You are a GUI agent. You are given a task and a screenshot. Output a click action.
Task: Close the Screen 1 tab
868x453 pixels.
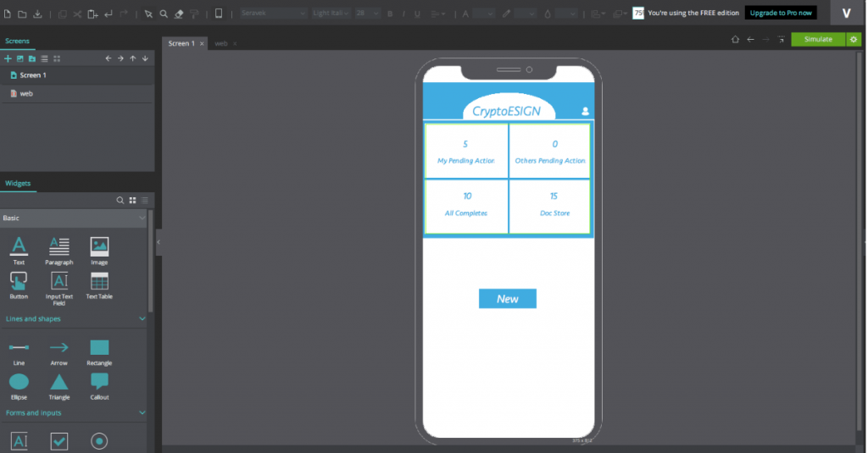coord(202,44)
